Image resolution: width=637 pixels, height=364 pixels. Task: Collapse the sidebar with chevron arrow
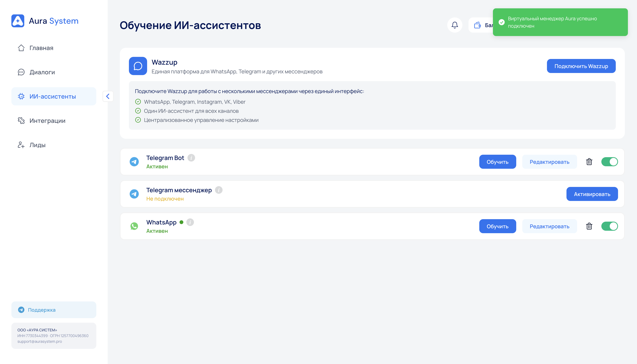pos(108,96)
